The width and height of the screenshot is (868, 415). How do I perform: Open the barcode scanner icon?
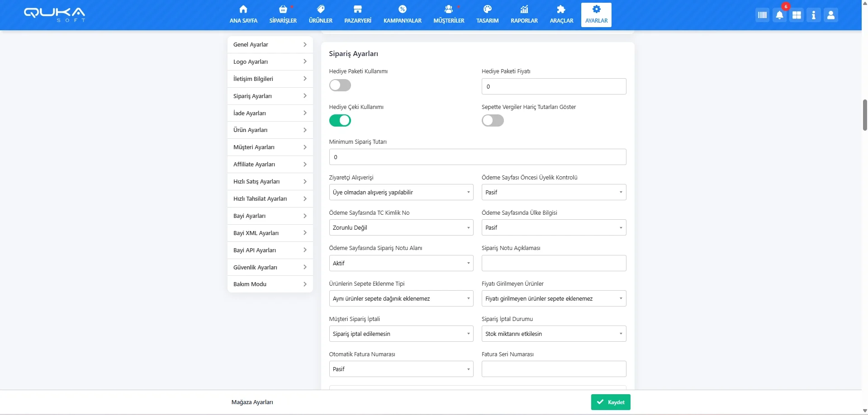762,15
